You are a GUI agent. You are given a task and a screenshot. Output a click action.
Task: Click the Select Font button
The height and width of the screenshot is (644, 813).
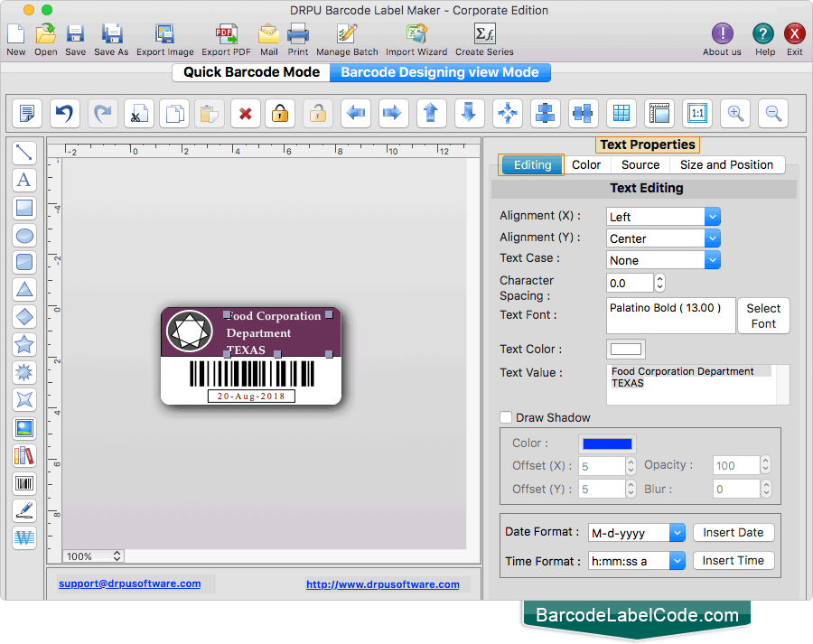(x=763, y=316)
